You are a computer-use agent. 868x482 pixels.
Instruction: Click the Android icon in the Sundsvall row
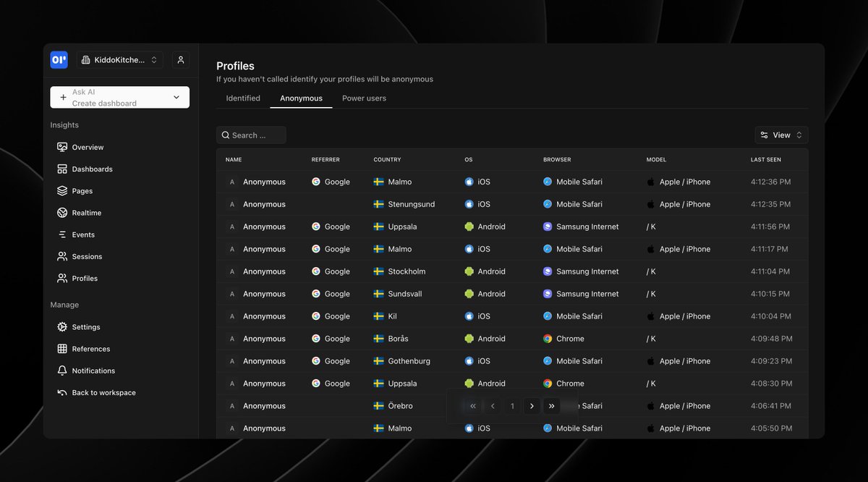[469, 294]
